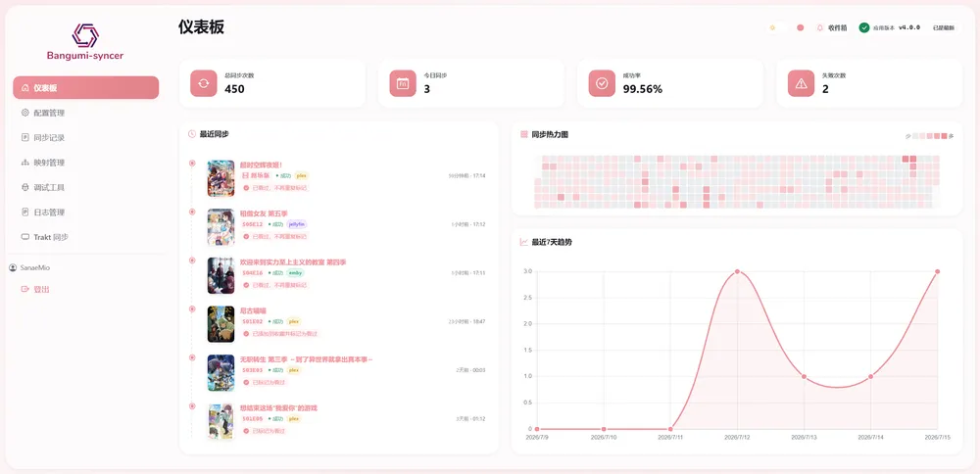This screenshot has height=474, width=980.
Task: Open 映射管理 in the sidebar
Action: (85, 163)
